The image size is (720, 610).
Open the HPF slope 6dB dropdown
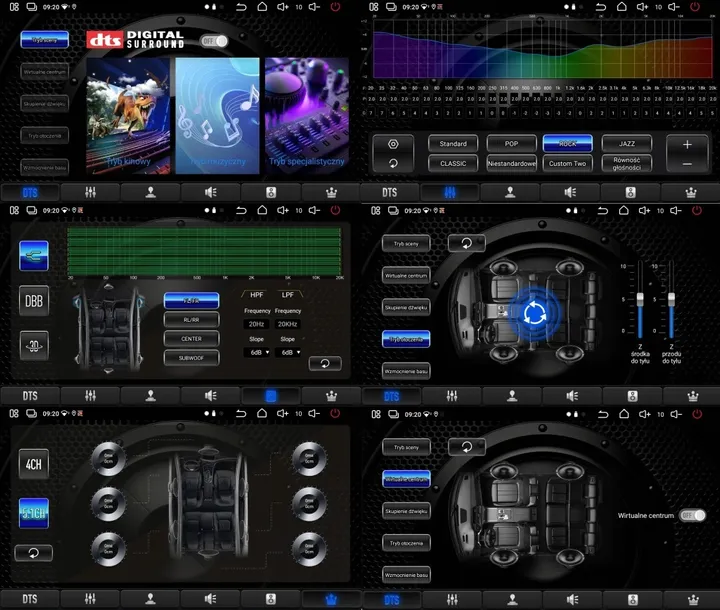tap(257, 352)
